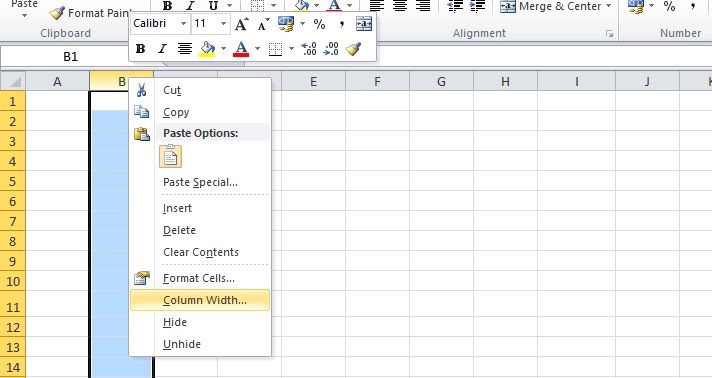Select row 10 header

(x=13, y=281)
